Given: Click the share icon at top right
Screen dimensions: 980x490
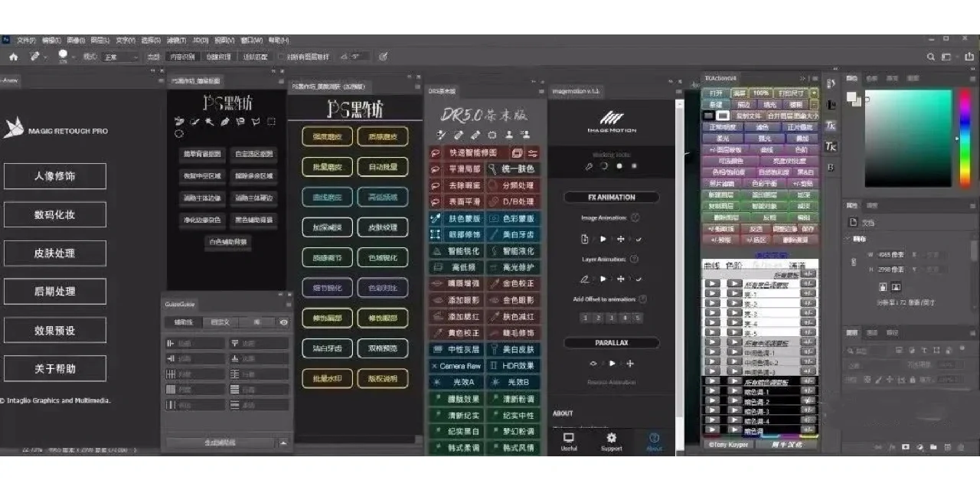Looking at the screenshot, I should [968, 57].
